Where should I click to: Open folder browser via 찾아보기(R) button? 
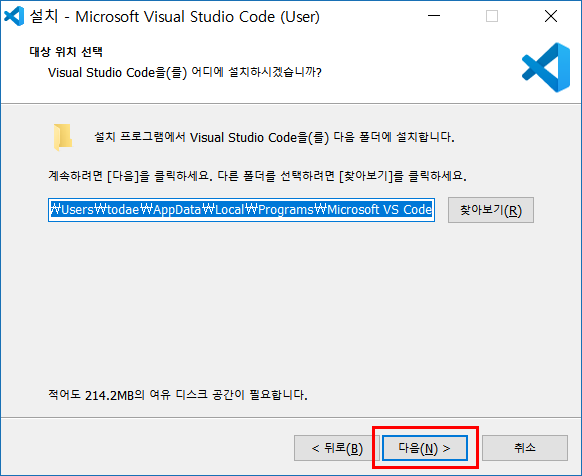click(x=491, y=210)
